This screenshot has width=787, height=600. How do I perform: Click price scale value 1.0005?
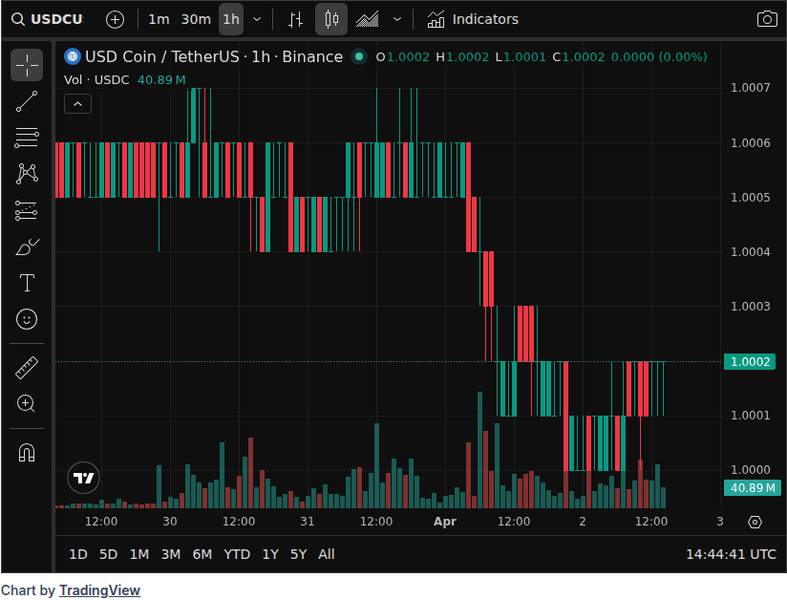[750, 197]
